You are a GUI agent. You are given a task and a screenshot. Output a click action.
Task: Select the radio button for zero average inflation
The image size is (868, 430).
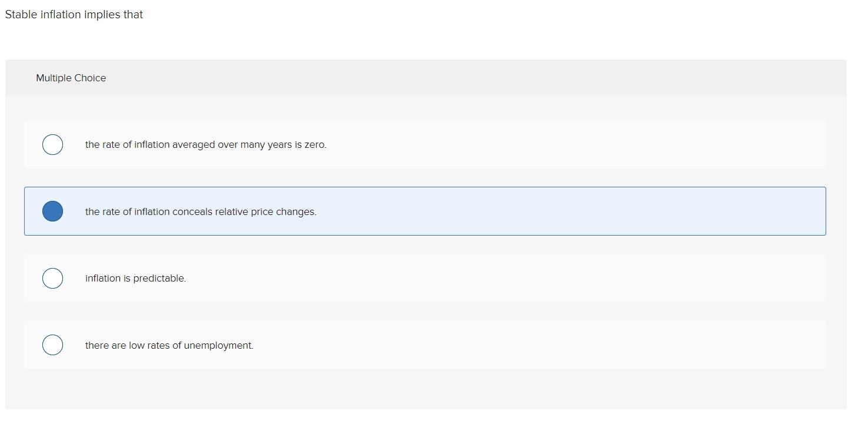[52, 144]
